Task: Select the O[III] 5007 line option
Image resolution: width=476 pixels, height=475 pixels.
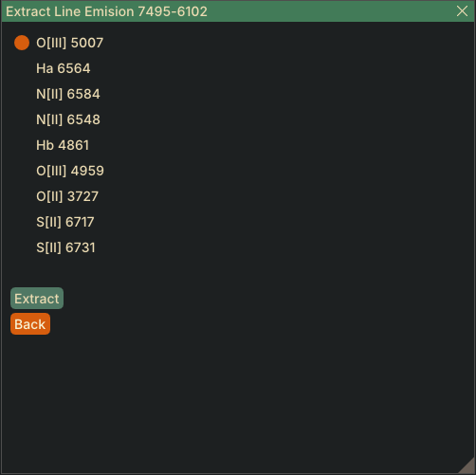Action: click(70, 43)
